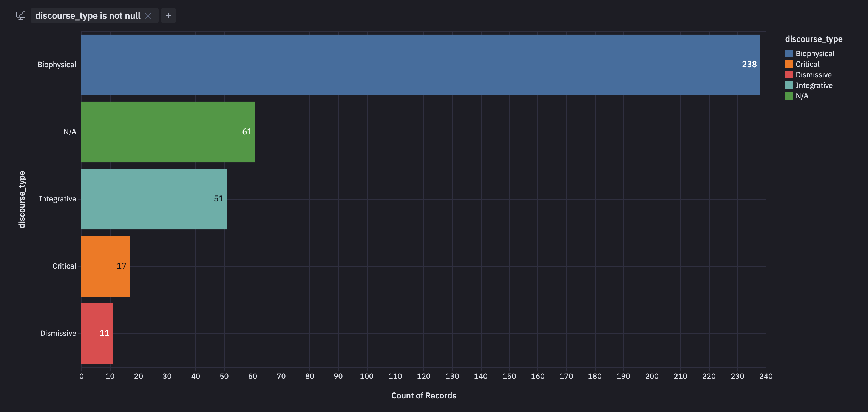
Task: Add a new filter with plus button
Action: [x=168, y=15]
